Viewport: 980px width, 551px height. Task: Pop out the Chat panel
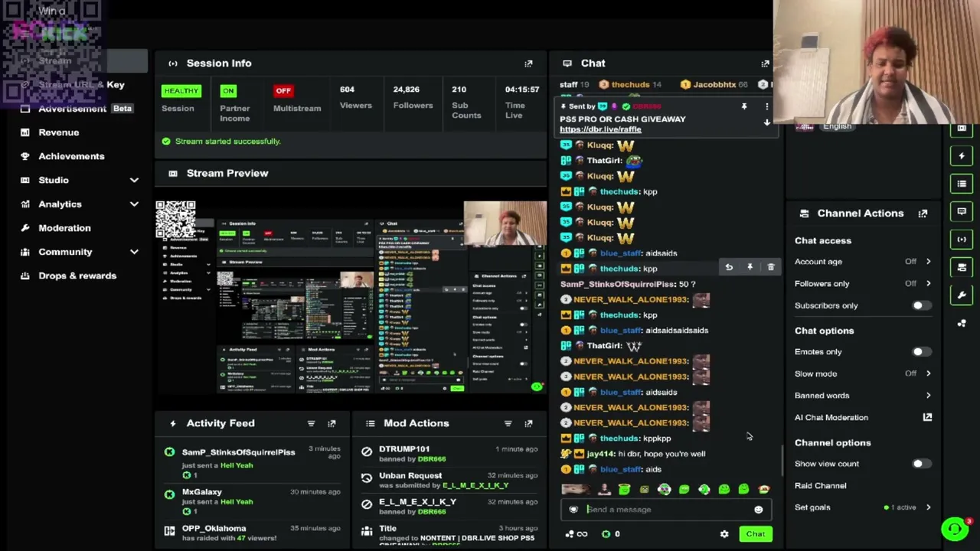(765, 64)
